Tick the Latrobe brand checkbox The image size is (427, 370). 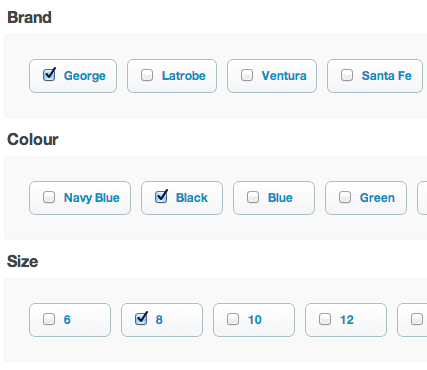pos(147,75)
